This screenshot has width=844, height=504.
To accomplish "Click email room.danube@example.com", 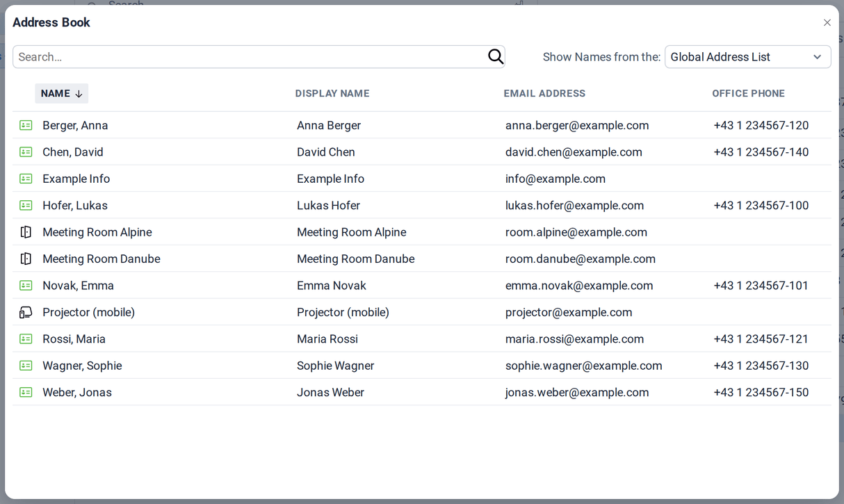I will click(x=581, y=259).
